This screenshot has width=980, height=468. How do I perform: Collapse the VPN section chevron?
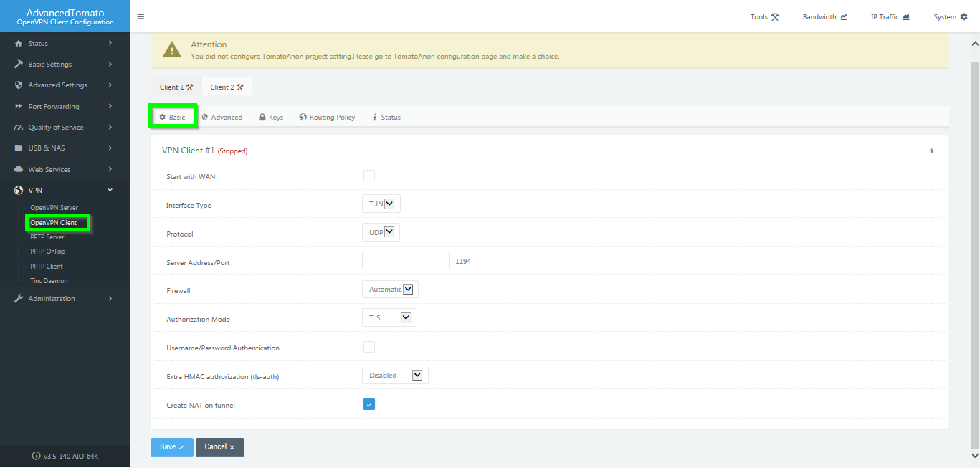[110, 191]
